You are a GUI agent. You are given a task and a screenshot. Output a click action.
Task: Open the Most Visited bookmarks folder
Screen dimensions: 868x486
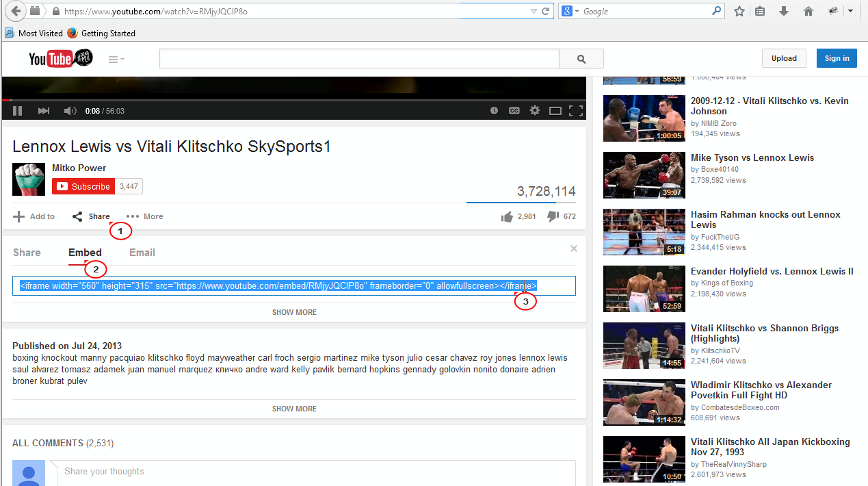(x=34, y=33)
